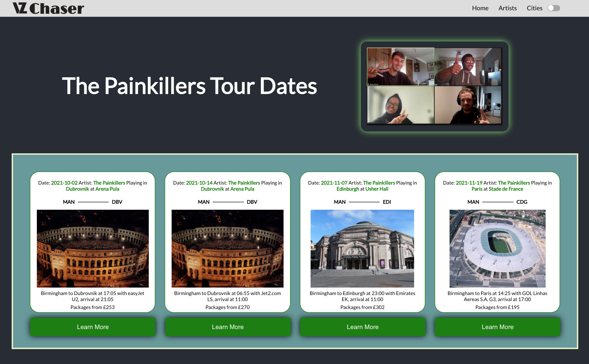Click Dubrovnik link in 2021-10-02 card
Image resolution: width=589 pixels, height=364 pixels.
coord(77,189)
